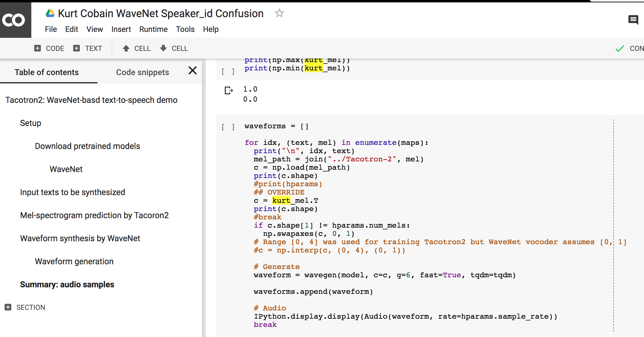This screenshot has height=337, width=644.
Task: Click the Colab CO logo icon
Action: (x=14, y=20)
